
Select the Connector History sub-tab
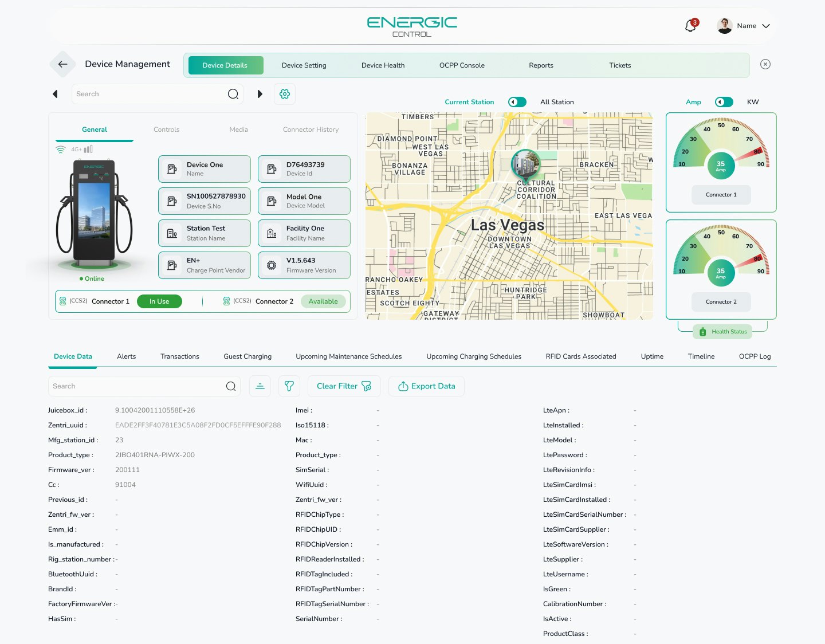[x=311, y=129]
